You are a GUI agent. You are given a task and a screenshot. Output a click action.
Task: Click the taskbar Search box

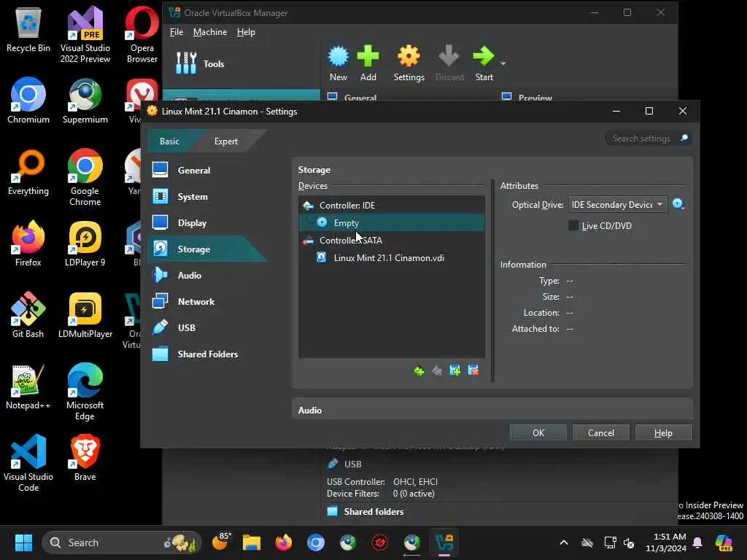click(122, 542)
